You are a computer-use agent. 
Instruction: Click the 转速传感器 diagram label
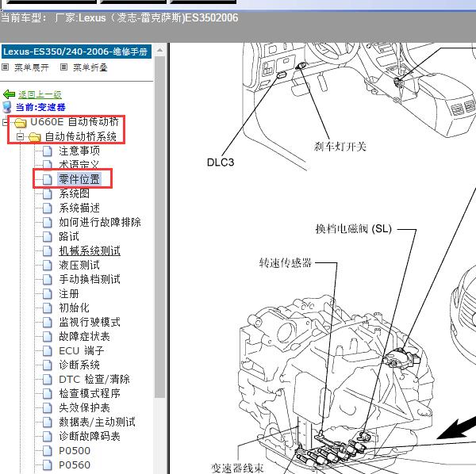[x=286, y=262]
